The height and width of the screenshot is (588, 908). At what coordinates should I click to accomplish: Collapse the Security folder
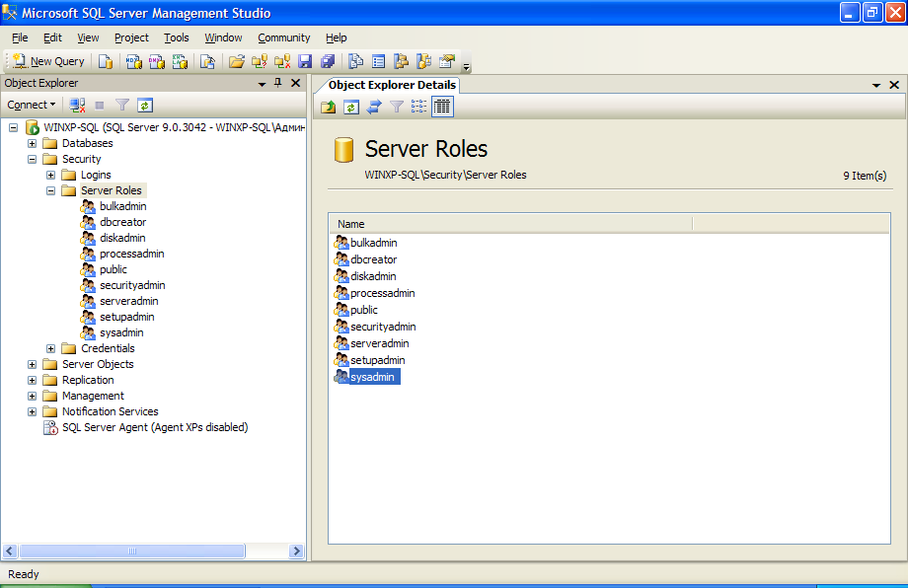coord(32,159)
